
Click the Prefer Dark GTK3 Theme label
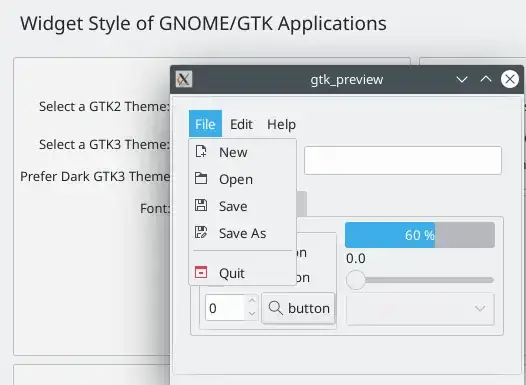95,176
